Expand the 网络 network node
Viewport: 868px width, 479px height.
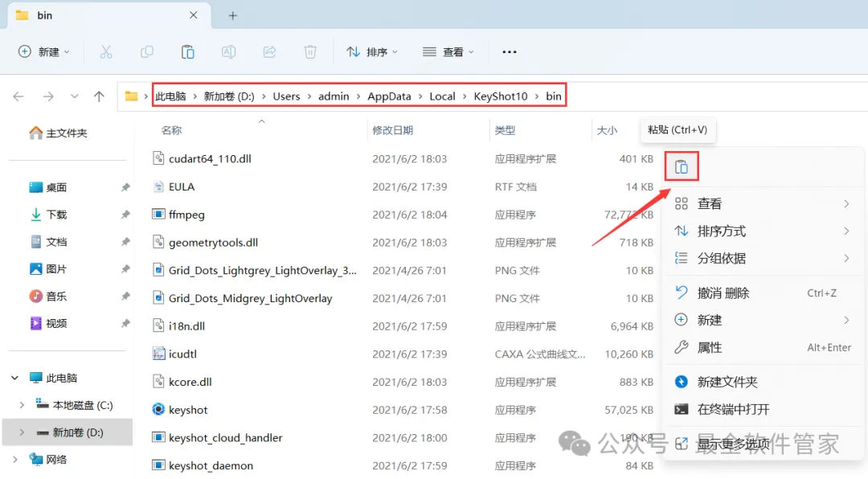[x=15, y=460]
